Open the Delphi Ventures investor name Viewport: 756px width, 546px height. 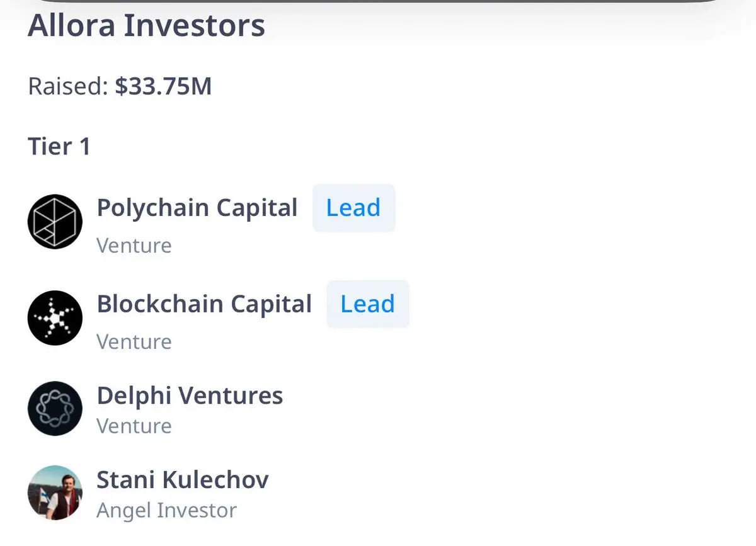coord(190,395)
